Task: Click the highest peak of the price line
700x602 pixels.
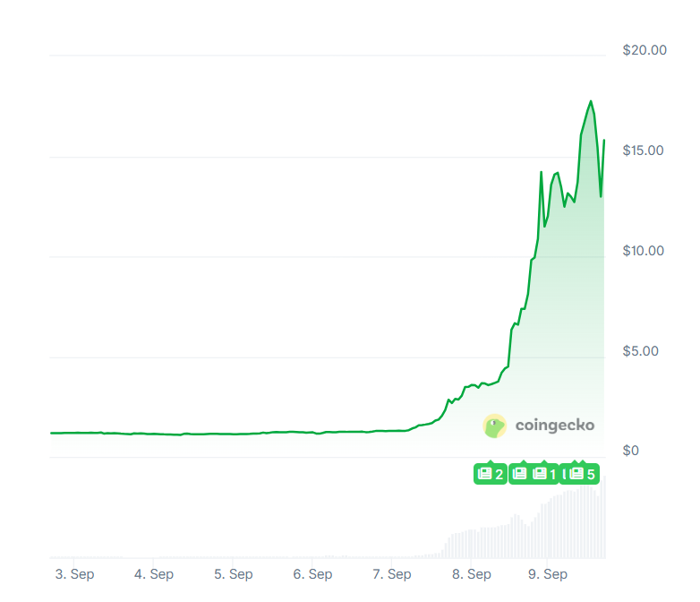Action: (591, 101)
